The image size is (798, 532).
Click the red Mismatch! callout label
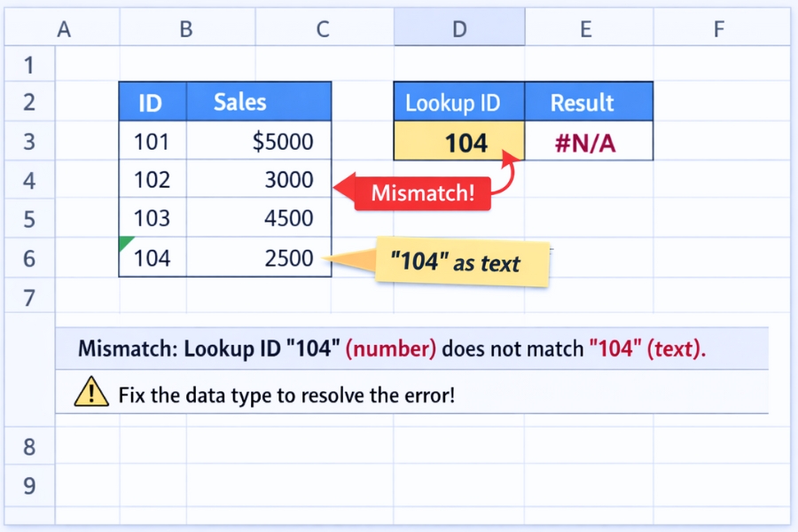coord(423,191)
